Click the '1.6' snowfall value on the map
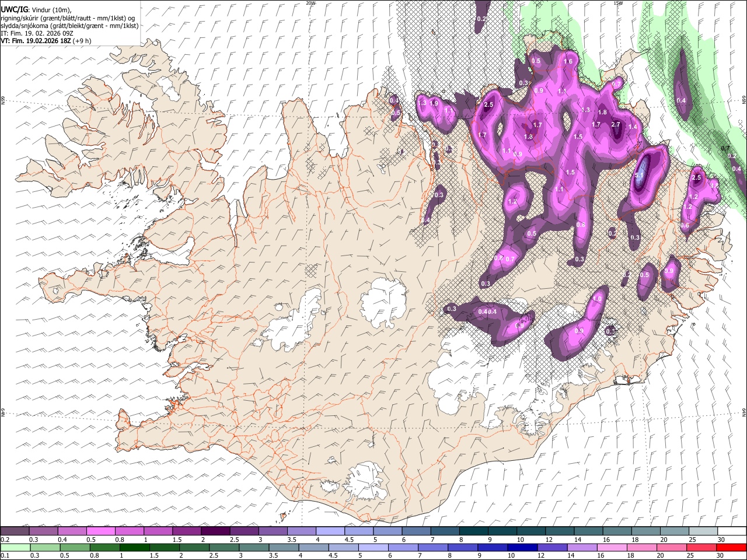Viewport: 747px width, 560px height. click(568, 61)
